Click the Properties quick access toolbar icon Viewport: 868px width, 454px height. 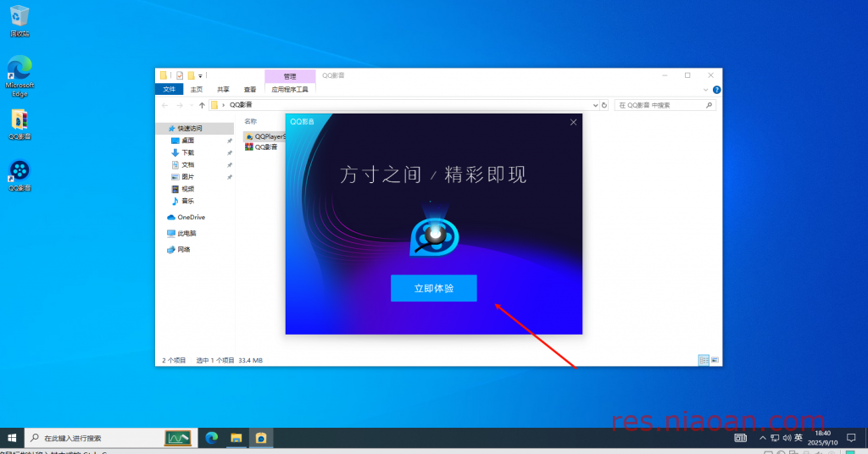180,75
